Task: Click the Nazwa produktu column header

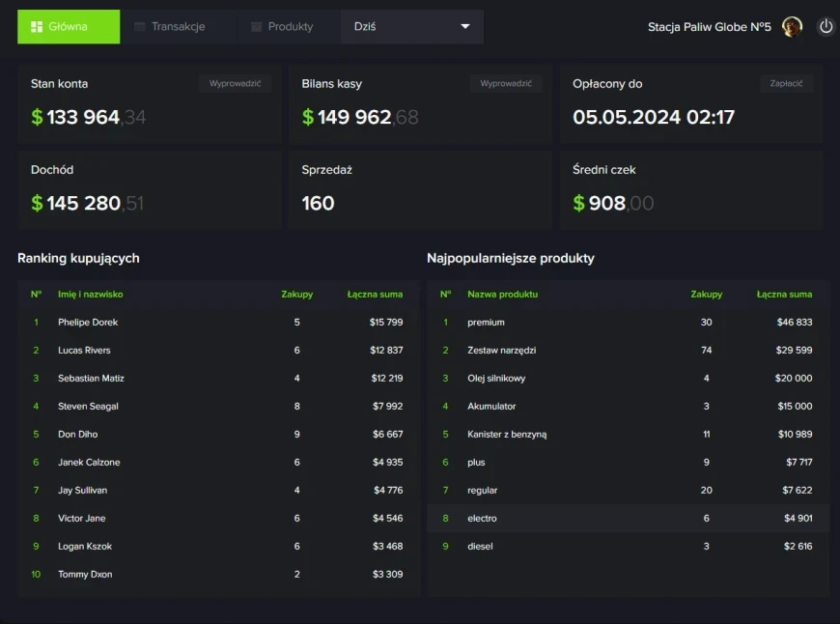Action: [502, 295]
